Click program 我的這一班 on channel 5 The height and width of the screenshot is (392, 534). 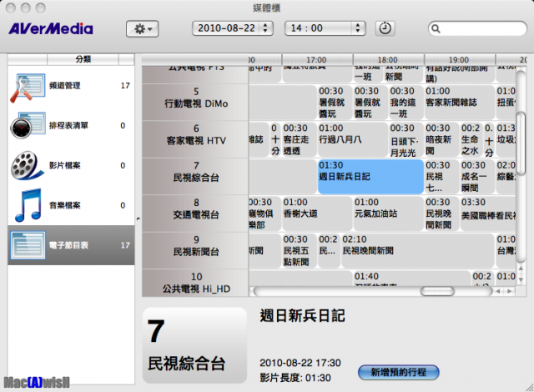click(406, 102)
